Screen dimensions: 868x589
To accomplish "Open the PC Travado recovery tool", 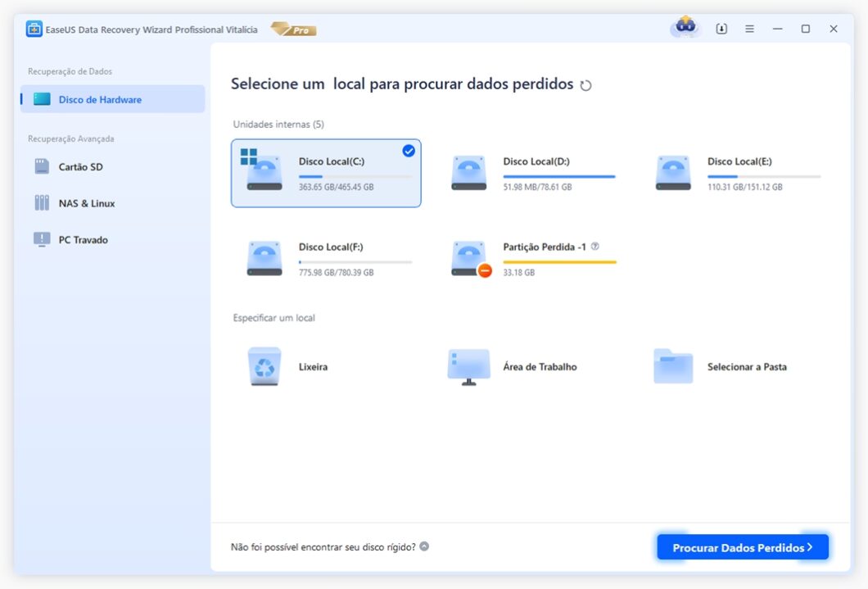I will click(x=84, y=239).
